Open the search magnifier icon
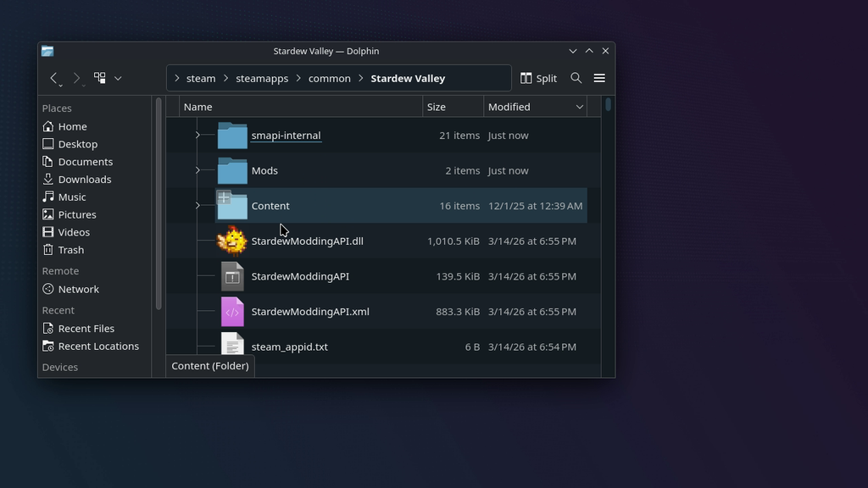Image resolution: width=868 pixels, height=488 pixels. pos(576,78)
